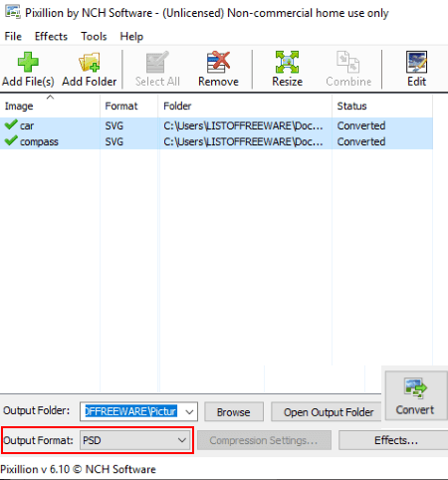Open the Tools menu

click(94, 36)
